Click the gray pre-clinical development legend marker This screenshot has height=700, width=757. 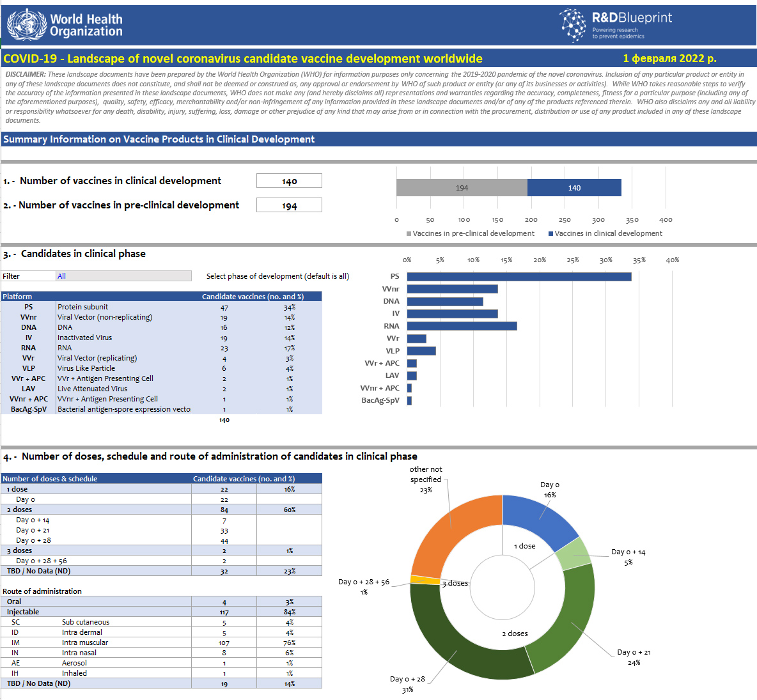[409, 233]
